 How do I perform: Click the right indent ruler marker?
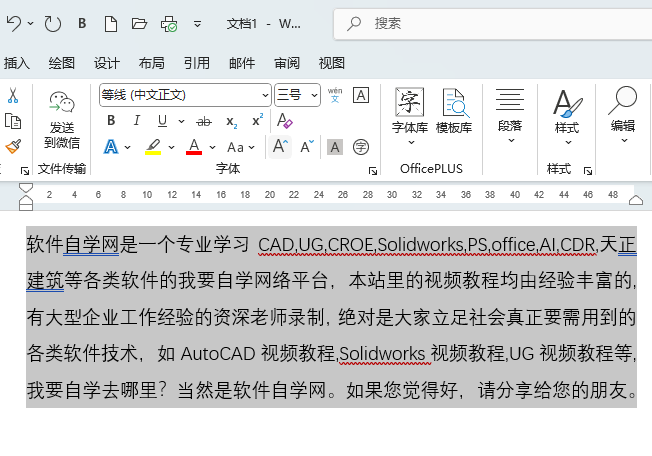(x=636, y=200)
